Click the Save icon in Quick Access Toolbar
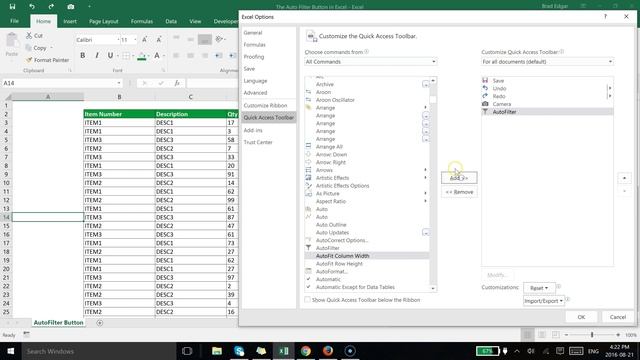Image resolution: width=640 pixels, height=360 pixels. (x=12, y=7)
